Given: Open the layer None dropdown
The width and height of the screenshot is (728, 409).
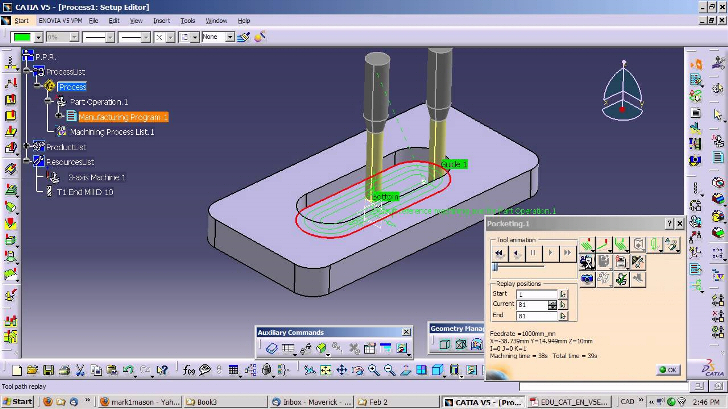Looking at the screenshot, I should (x=230, y=37).
